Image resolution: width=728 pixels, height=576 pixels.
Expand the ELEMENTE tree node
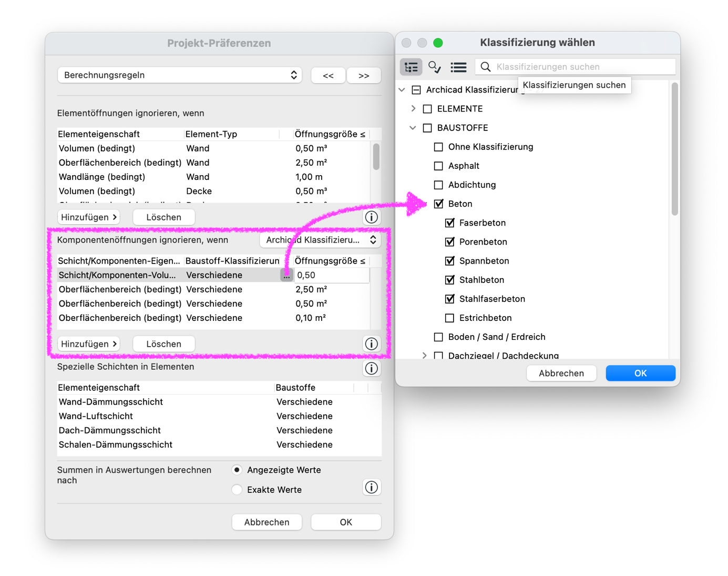click(x=413, y=109)
